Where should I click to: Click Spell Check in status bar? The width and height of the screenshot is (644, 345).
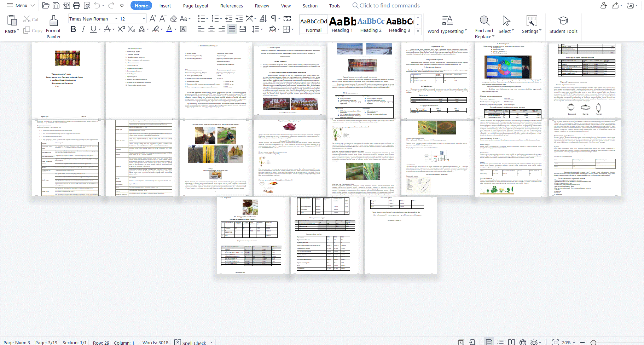191,342
